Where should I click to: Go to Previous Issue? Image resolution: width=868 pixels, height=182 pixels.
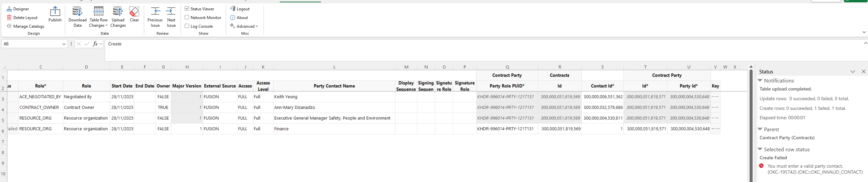click(155, 17)
